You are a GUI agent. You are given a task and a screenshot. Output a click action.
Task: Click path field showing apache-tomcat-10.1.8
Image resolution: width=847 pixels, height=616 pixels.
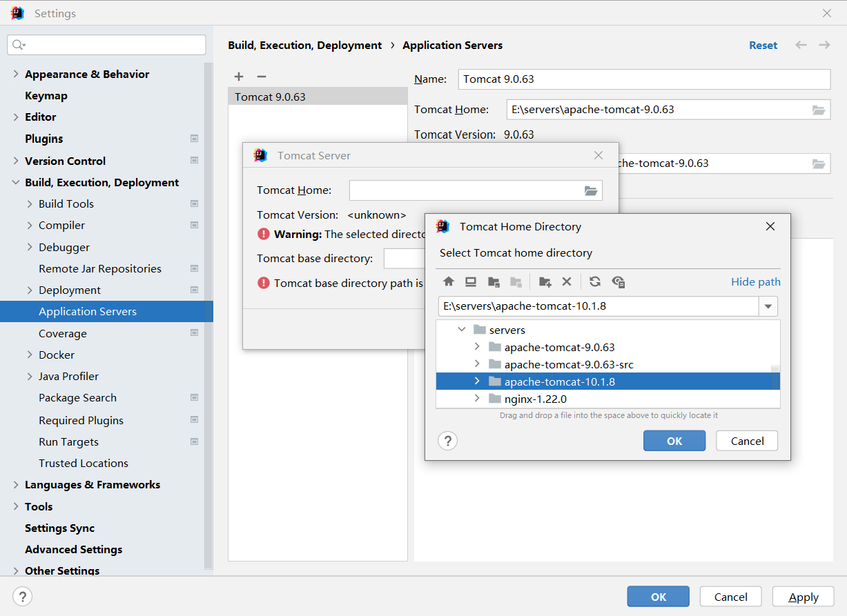tap(598, 306)
